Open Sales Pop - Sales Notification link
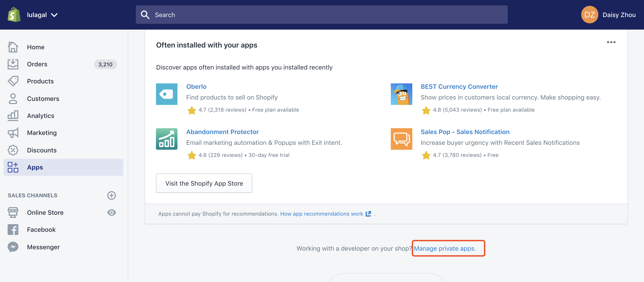 click(x=465, y=132)
